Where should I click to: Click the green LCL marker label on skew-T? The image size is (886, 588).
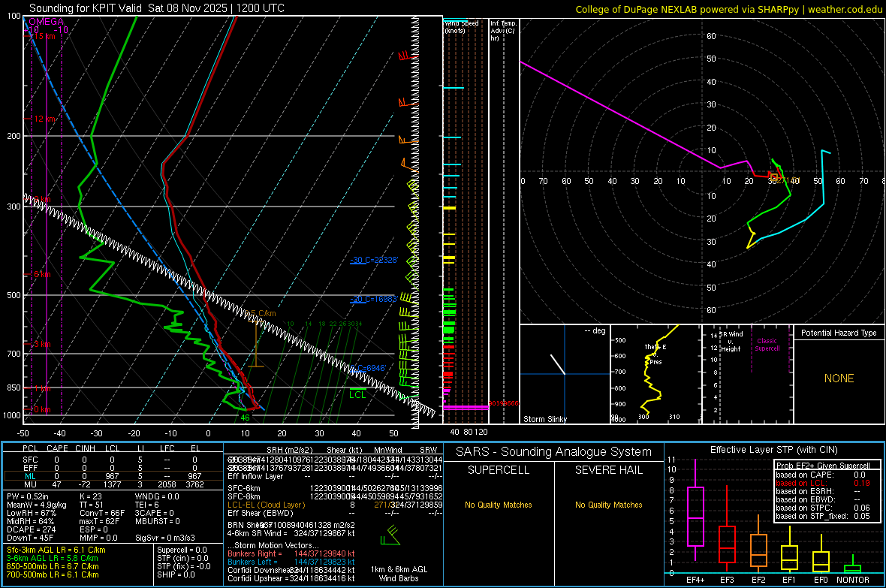click(x=357, y=395)
